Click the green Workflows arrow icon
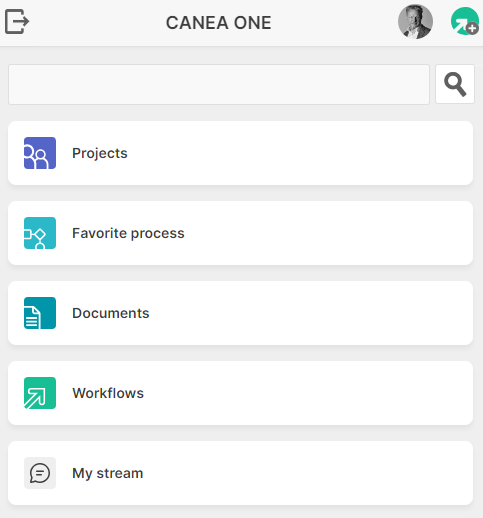Image resolution: width=483 pixels, height=518 pixels. tap(40, 393)
